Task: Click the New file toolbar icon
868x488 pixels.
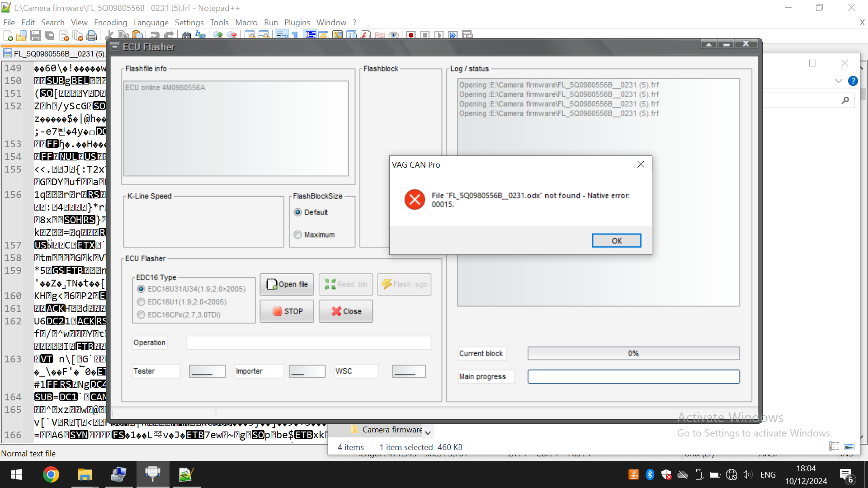Action: (x=8, y=35)
